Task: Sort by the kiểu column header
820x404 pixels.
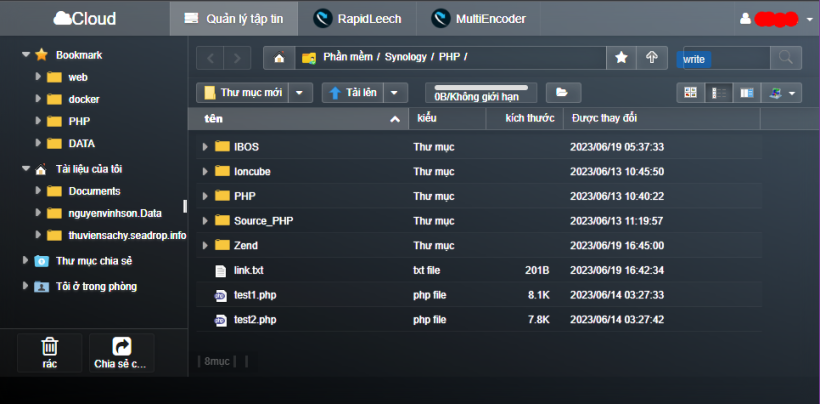Action: [447, 119]
